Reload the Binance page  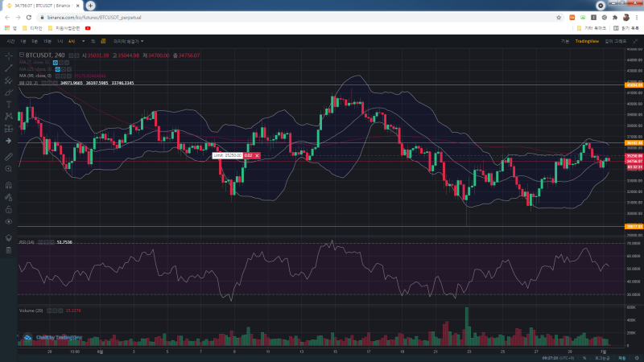click(x=29, y=17)
